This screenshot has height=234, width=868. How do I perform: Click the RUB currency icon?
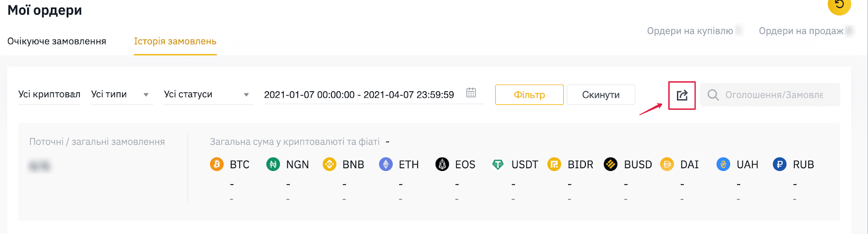pos(780,164)
